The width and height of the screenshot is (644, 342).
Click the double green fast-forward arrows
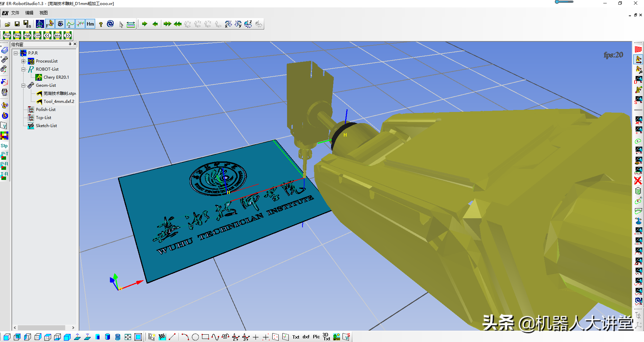coord(167,24)
